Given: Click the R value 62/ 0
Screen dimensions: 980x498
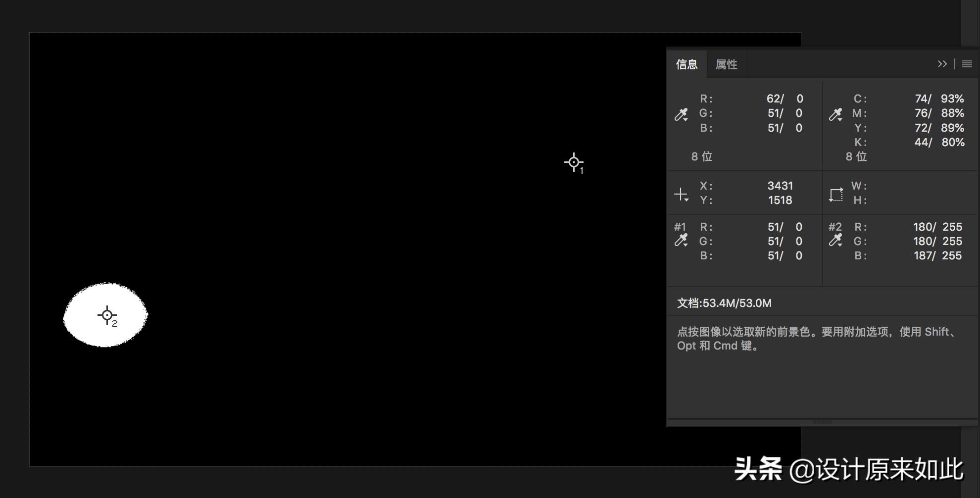Looking at the screenshot, I should pos(785,99).
